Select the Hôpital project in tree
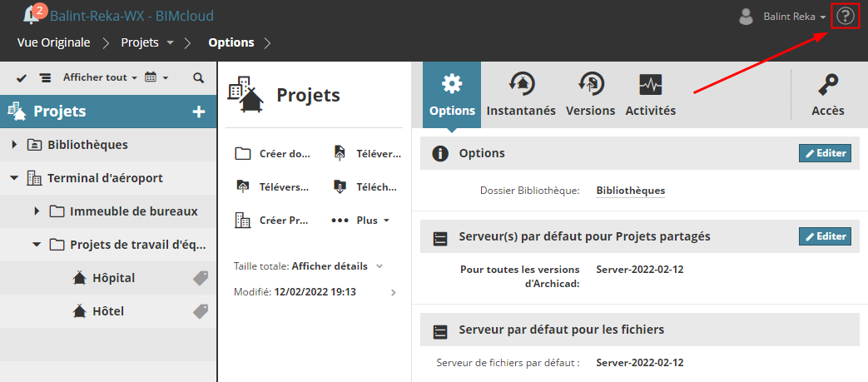This screenshot has height=382, width=868. point(113,278)
